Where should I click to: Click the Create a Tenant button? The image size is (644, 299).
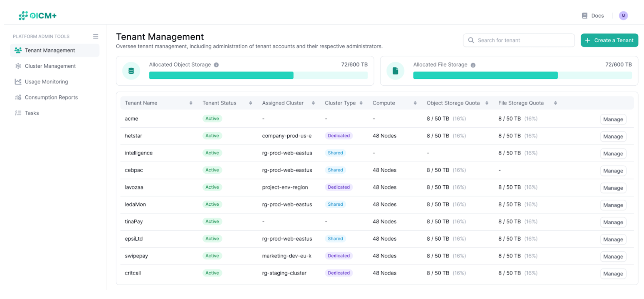tap(609, 40)
